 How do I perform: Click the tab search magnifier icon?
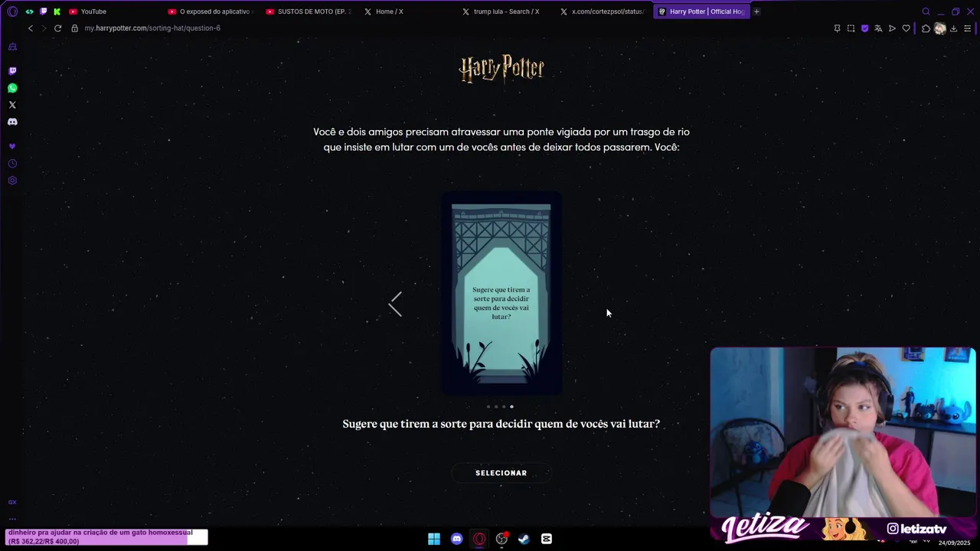(926, 11)
